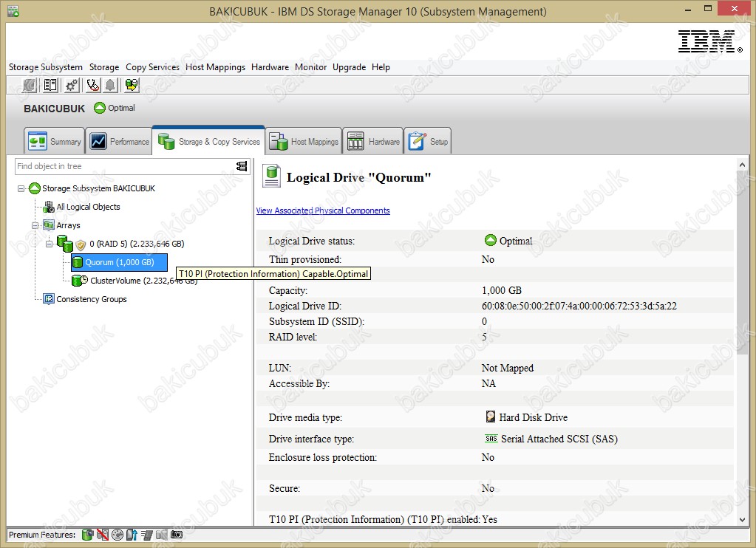Viewport: 756px width, 548px height.
Task: Select Consistency Groups in tree
Action: click(x=92, y=299)
